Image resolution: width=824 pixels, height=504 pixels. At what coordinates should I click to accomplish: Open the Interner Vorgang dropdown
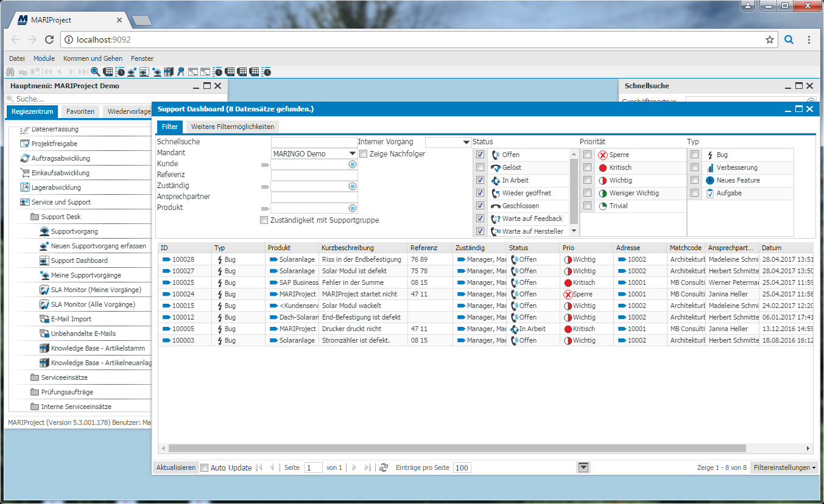tap(467, 142)
